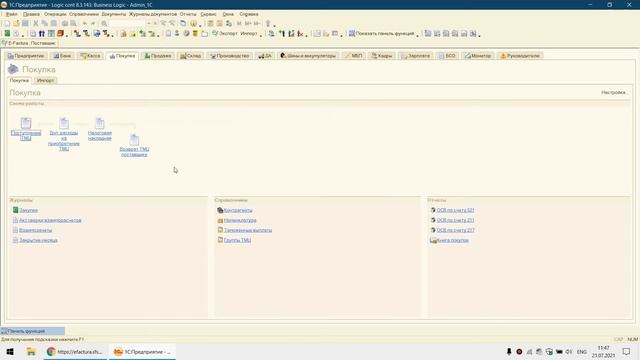The image size is (640, 360).
Task: Open the Таможенные выплаты link
Action: point(248,230)
